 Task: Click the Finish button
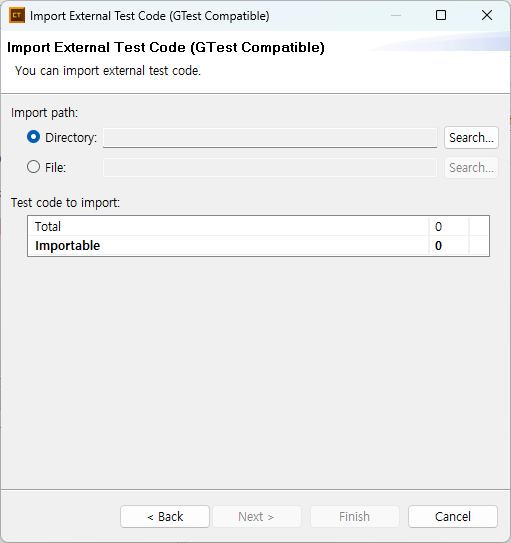[355, 516]
